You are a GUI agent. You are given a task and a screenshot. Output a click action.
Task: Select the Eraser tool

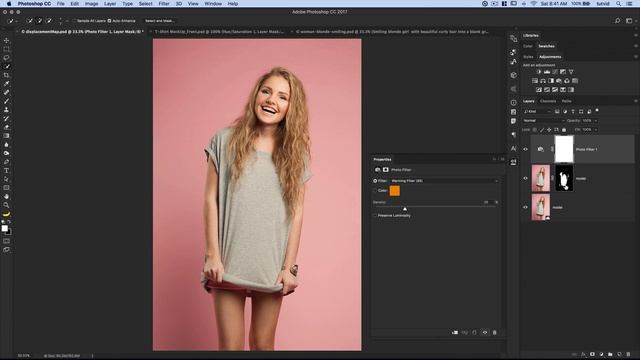point(7,127)
